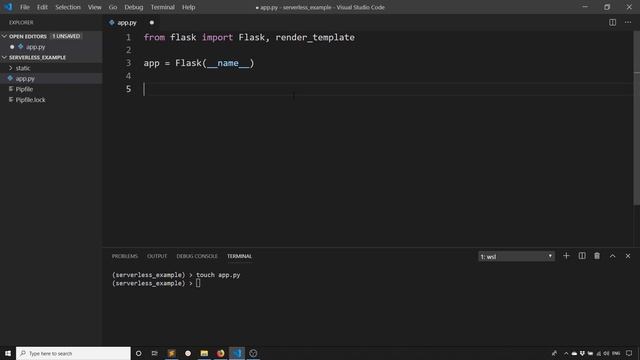Click the file icon beside Pipfile.lock
Viewport: 640px width, 360px height.
[11, 100]
